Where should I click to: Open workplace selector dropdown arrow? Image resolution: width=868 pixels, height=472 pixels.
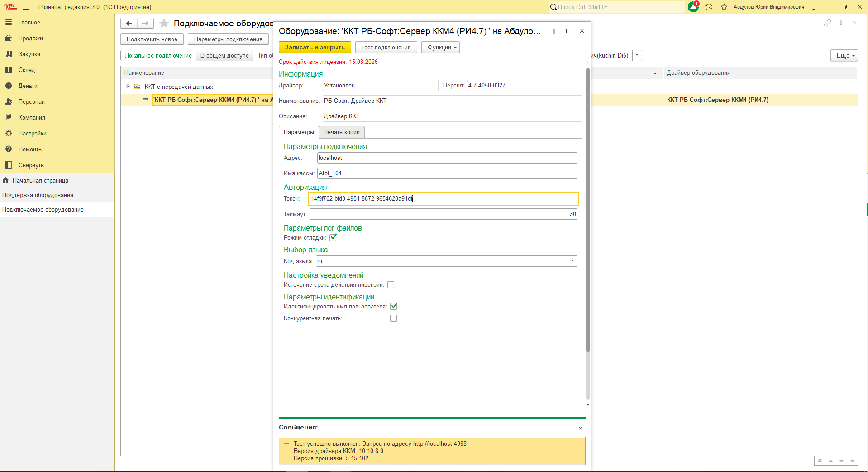tap(637, 55)
